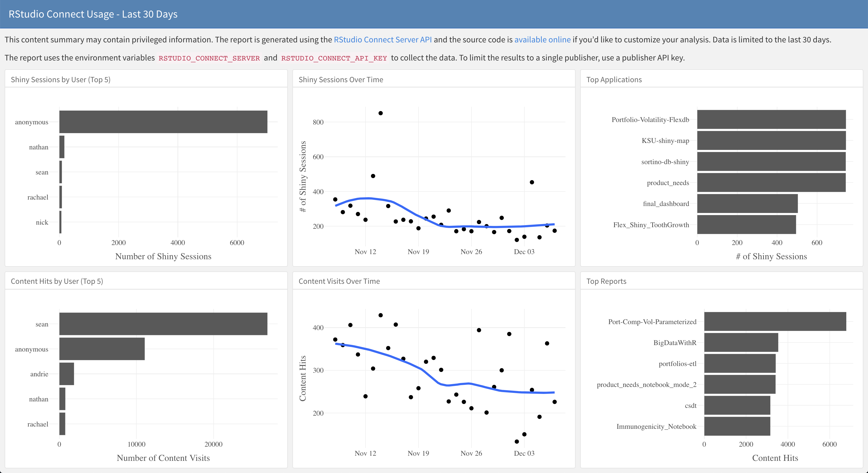
Task: Select the KSU-shiny-map application bar
Action: (x=771, y=141)
